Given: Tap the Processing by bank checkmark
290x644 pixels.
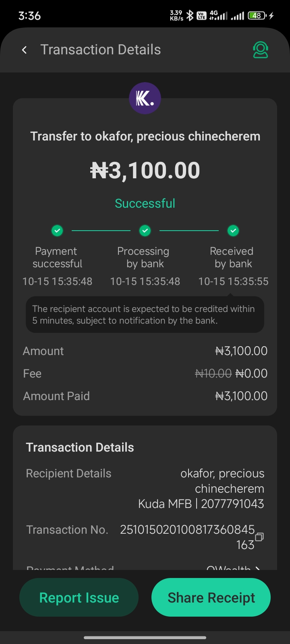Looking at the screenshot, I should (x=145, y=231).
